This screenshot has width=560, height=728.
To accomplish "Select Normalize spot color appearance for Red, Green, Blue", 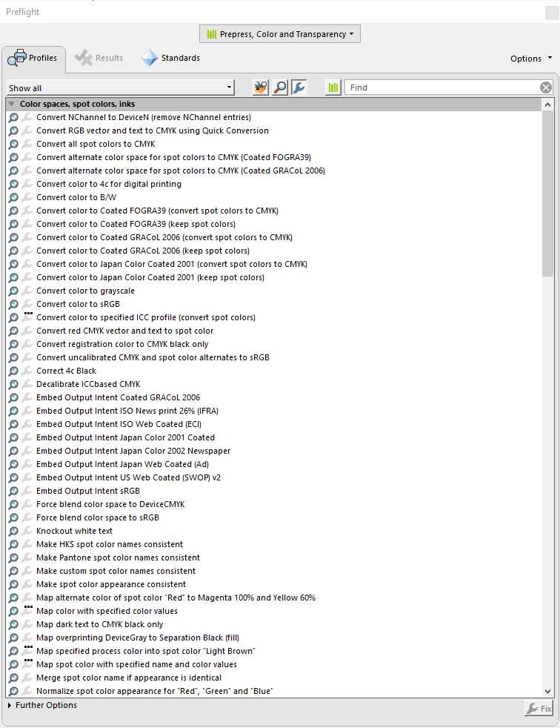I will (x=155, y=692).
